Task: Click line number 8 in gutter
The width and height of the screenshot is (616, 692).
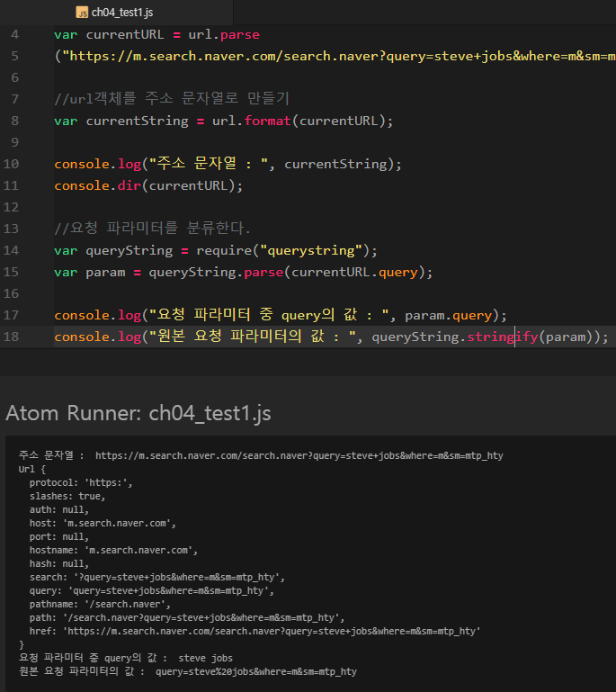Action: click(x=15, y=121)
